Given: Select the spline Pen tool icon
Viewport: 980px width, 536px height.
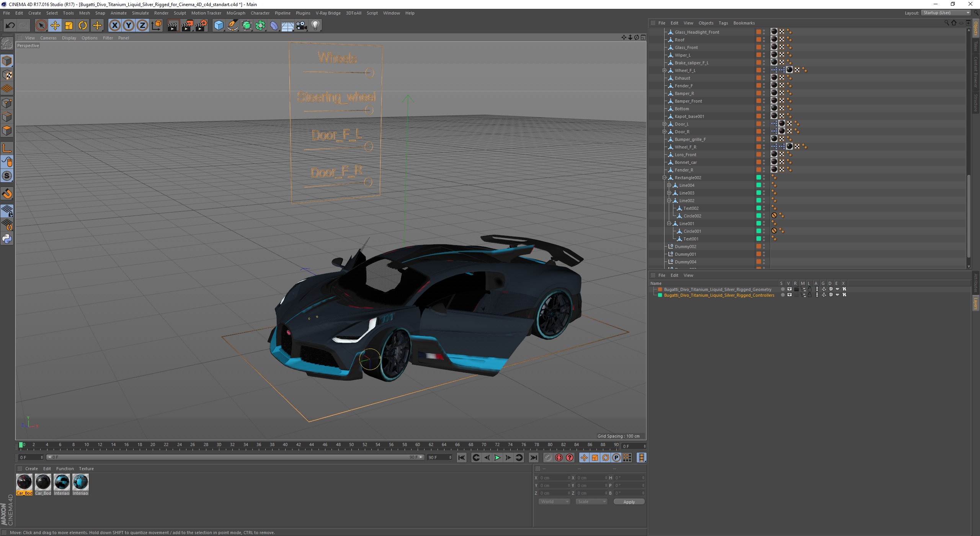Looking at the screenshot, I should coord(232,26).
